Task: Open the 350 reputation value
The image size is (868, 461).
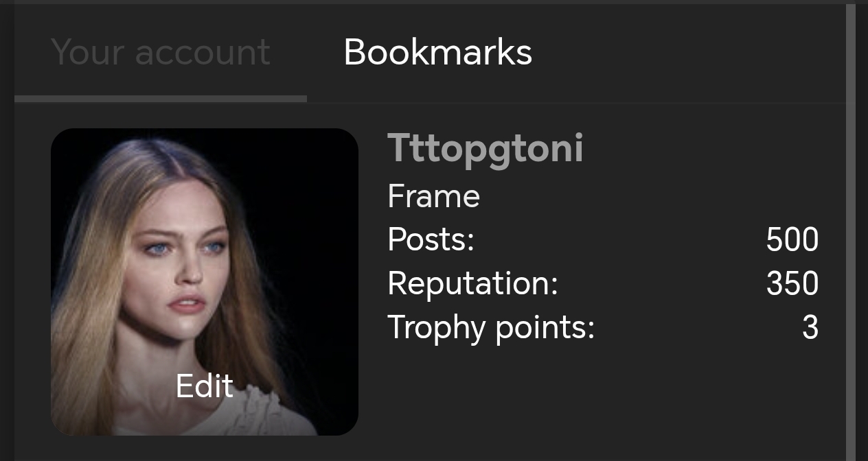Action: [792, 283]
